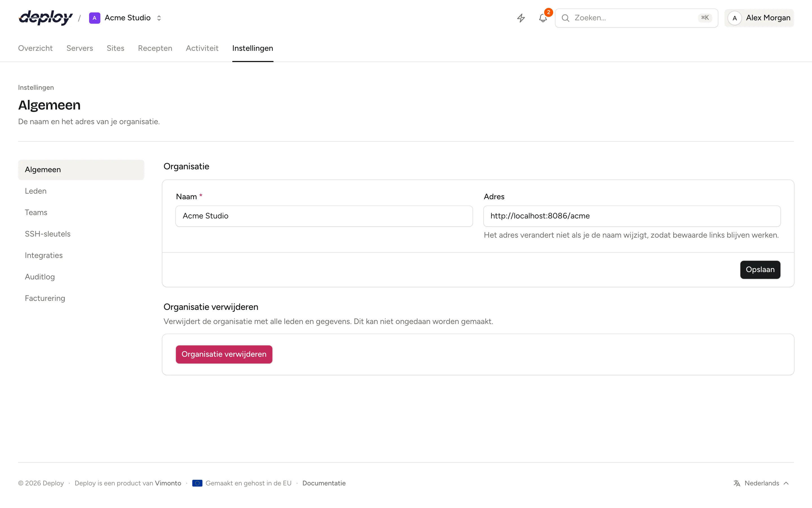Open Integraties settings page
Screen dimensions: 812x508
81,255
